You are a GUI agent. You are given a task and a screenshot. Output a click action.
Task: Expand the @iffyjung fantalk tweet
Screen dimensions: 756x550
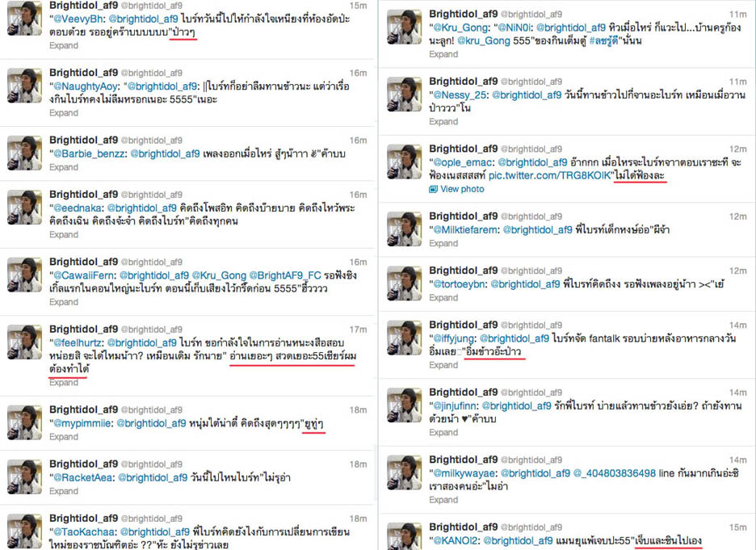point(443,365)
